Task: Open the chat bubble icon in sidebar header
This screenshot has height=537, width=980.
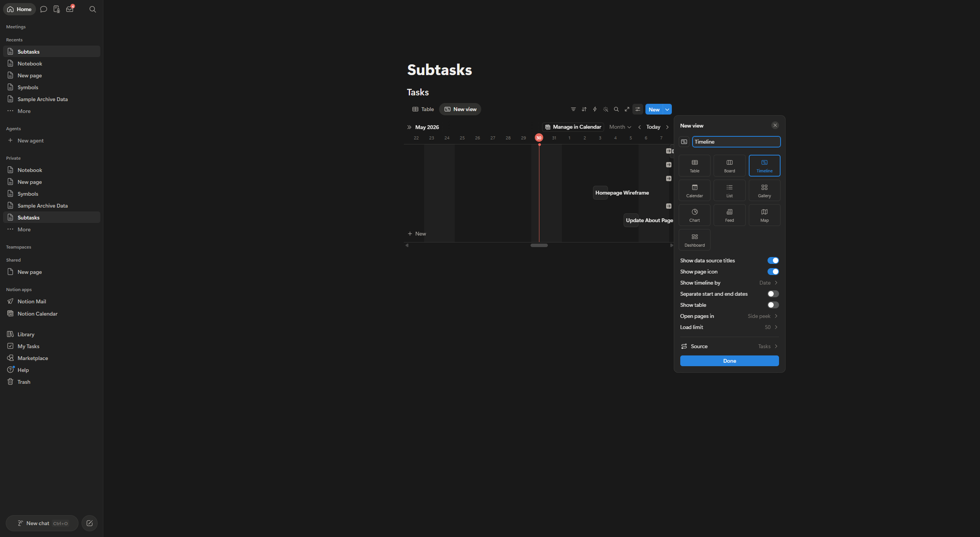Action: tap(44, 9)
